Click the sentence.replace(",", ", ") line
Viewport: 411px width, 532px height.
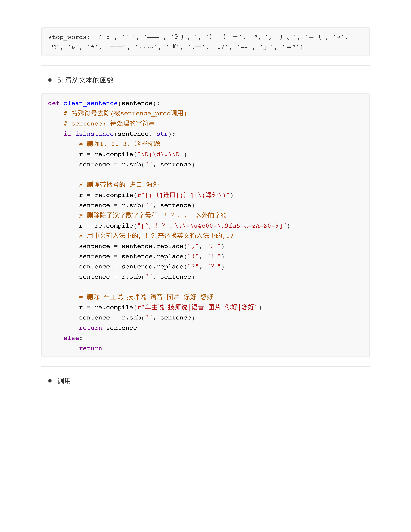pyautogui.click(x=151, y=246)
